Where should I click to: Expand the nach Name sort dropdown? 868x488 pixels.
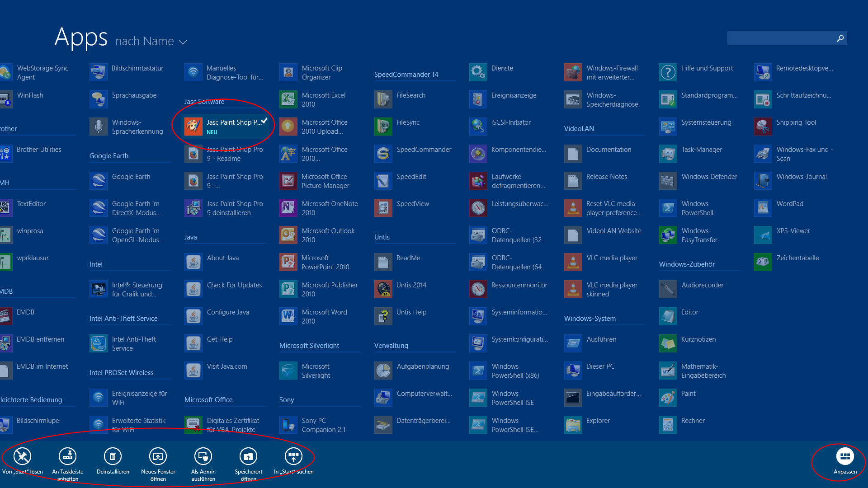pos(145,41)
